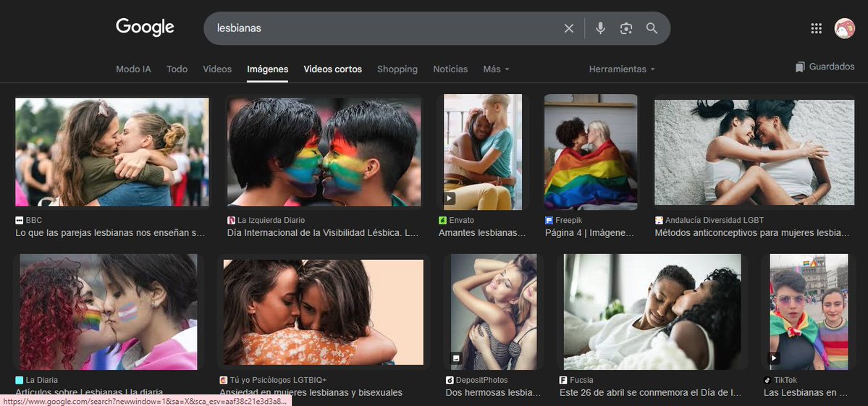Open 'Página 4 | Imágenes' result title

(589, 234)
